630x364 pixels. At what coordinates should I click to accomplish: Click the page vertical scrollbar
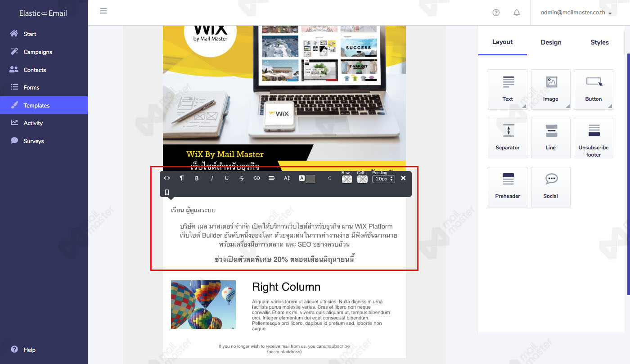[x=628, y=175]
